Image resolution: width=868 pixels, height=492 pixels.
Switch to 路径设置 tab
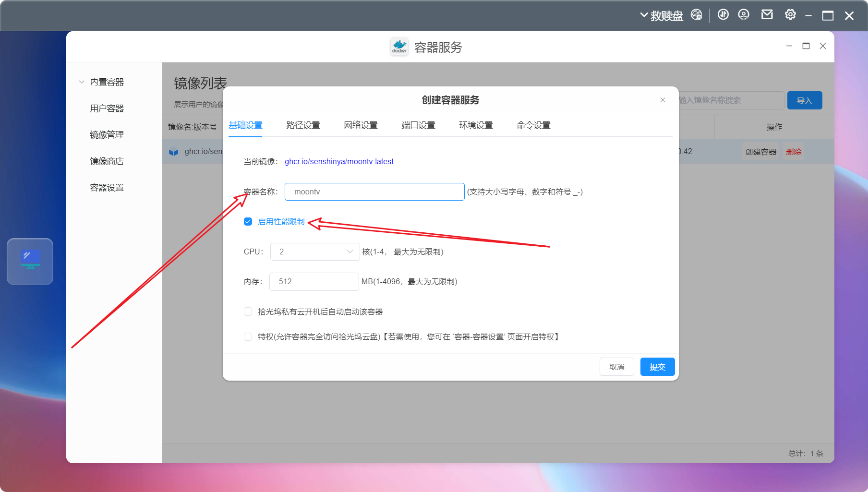pyautogui.click(x=303, y=125)
